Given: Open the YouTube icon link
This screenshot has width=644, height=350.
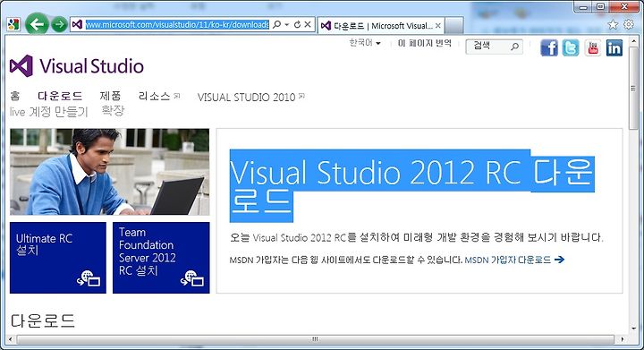Looking at the screenshot, I should tap(593, 47).
